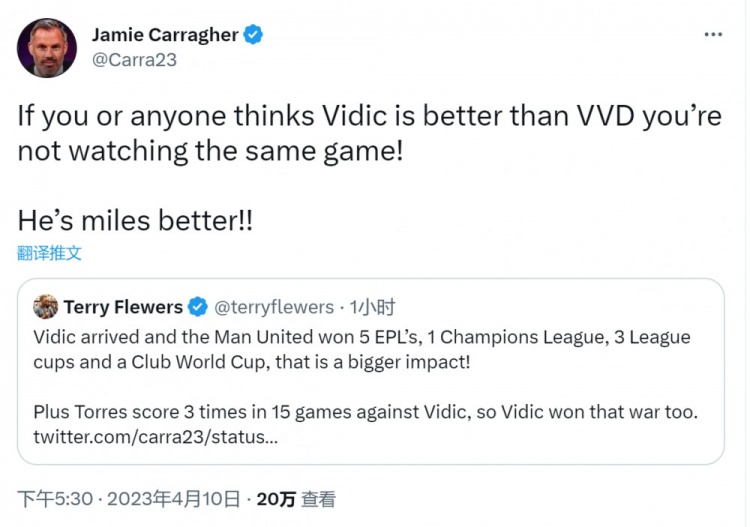Open the @terryflewers handle

(x=274, y=307)
